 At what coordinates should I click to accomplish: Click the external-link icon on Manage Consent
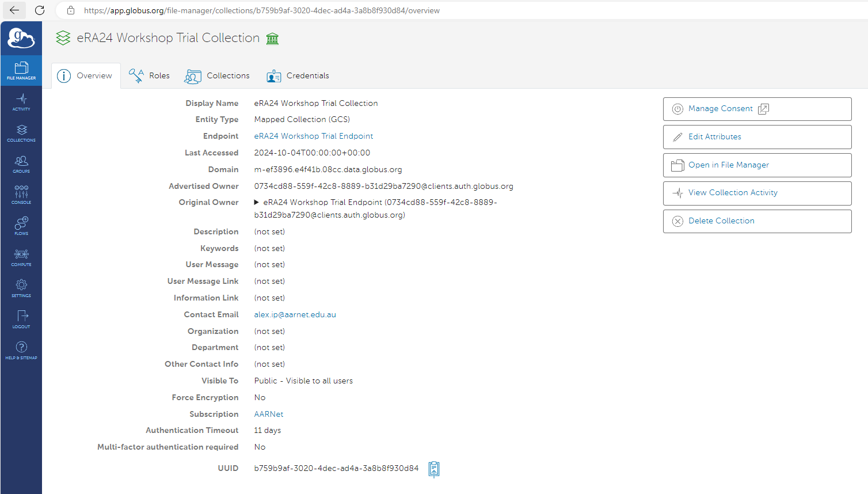pyautogui.click(x=763, y=109)
